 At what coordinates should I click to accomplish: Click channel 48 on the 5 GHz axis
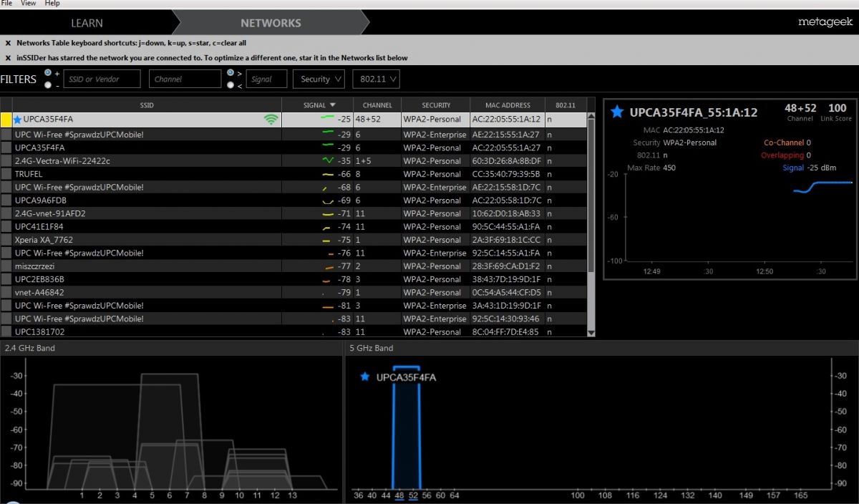pyautogui.click(x=399, y=495)
